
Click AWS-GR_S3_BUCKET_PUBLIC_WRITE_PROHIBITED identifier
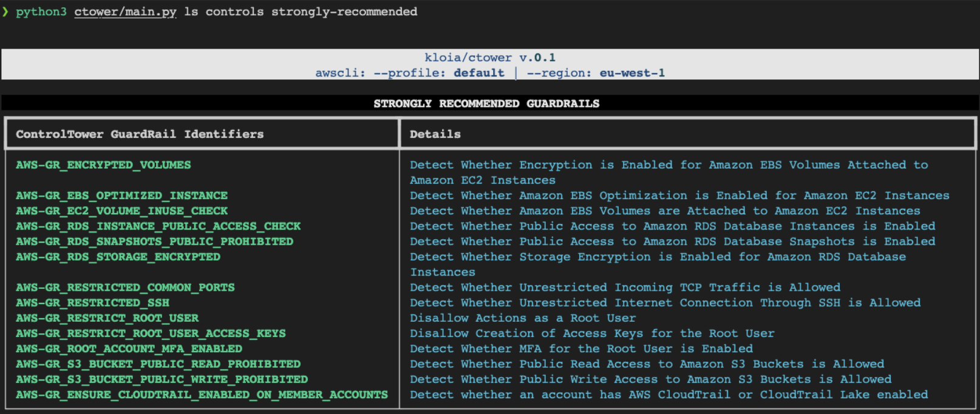pyautogui.click(x=162, y=379)
